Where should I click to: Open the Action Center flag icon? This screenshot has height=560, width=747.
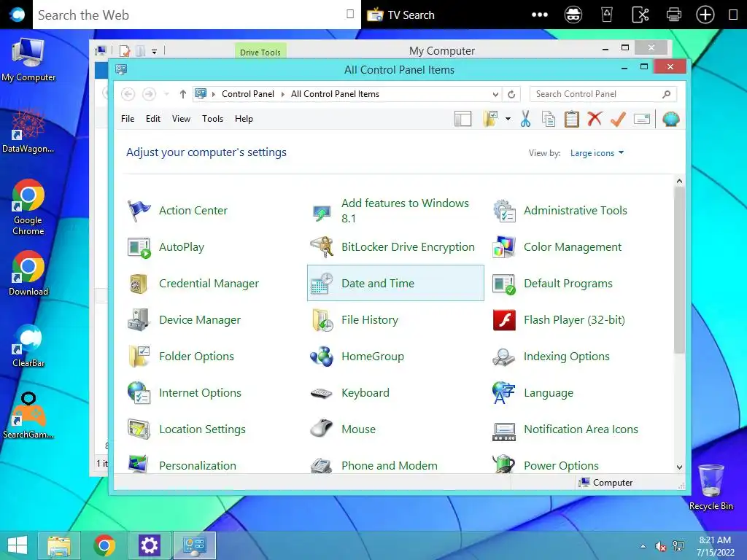pos(139,211)
